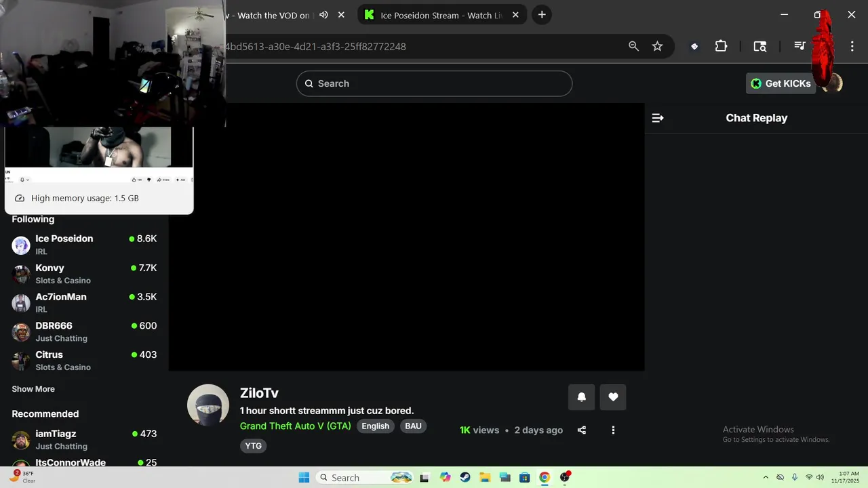Click the Windows taskbar Search box

[366, 477]
